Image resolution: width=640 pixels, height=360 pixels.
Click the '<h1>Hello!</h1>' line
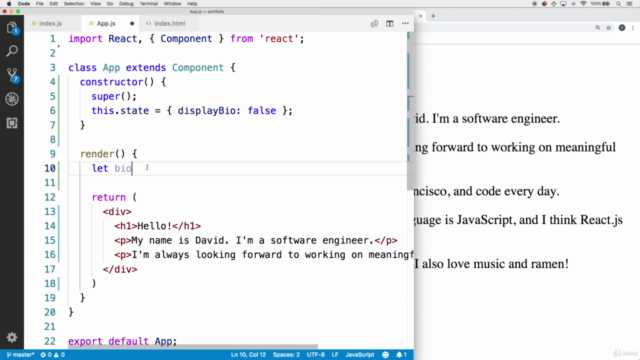[158, 226]
